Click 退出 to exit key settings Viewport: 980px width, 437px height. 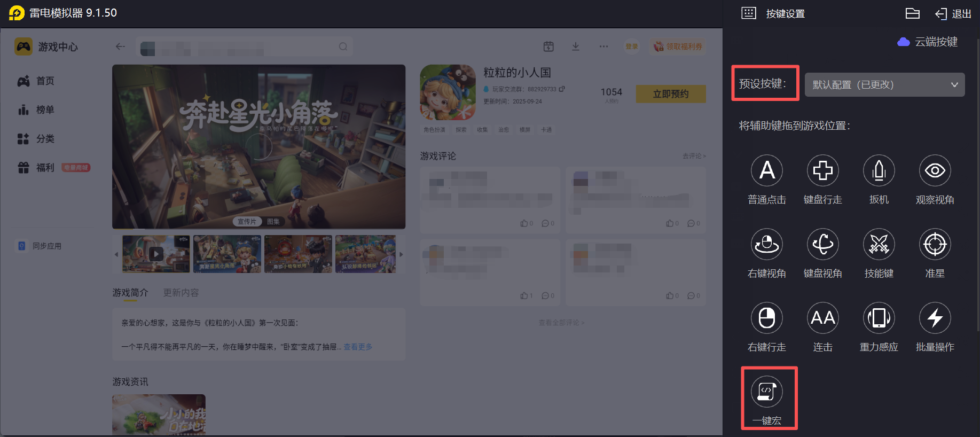(953, 14)
